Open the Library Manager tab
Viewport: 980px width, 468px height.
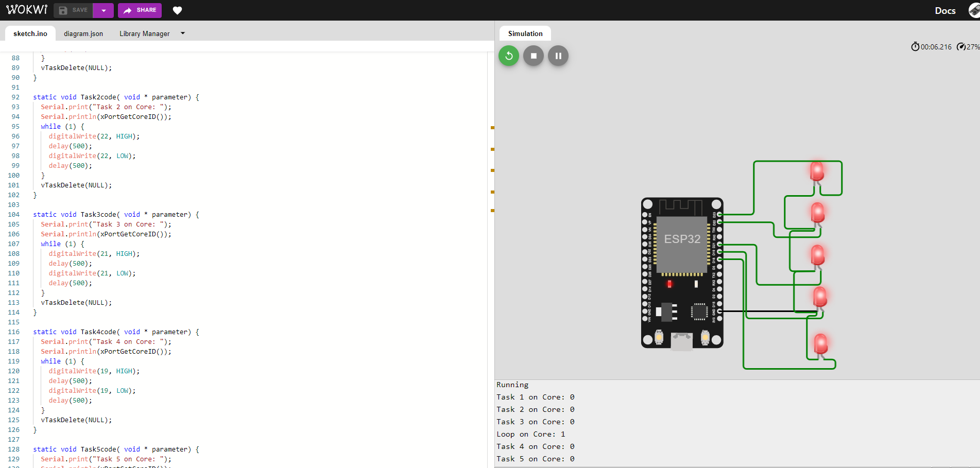click(x=144, y=33)
